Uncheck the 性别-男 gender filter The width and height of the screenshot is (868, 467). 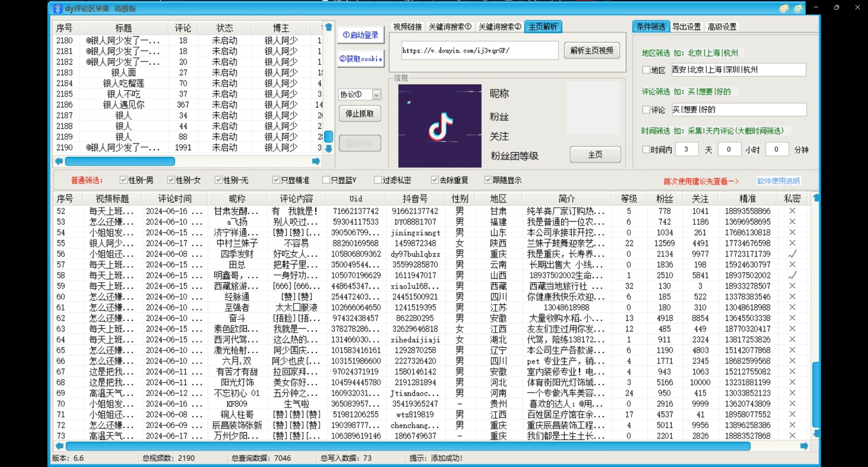tap(123, 180)
